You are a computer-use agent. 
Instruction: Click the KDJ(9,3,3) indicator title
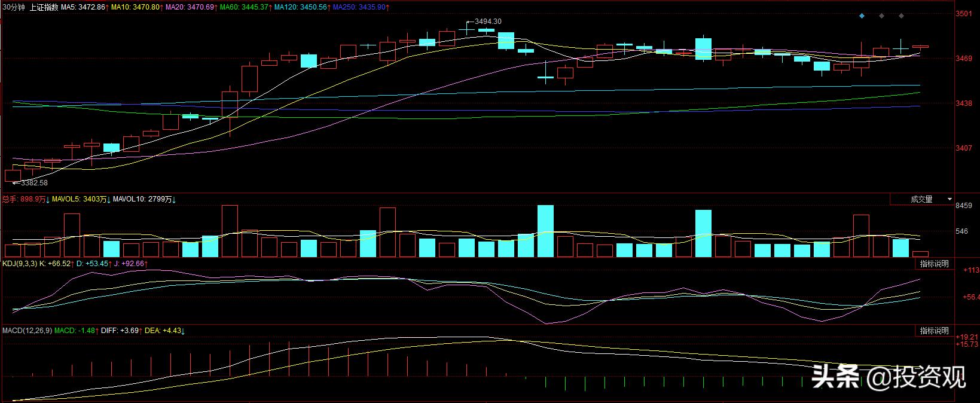[x=20, y=263]
